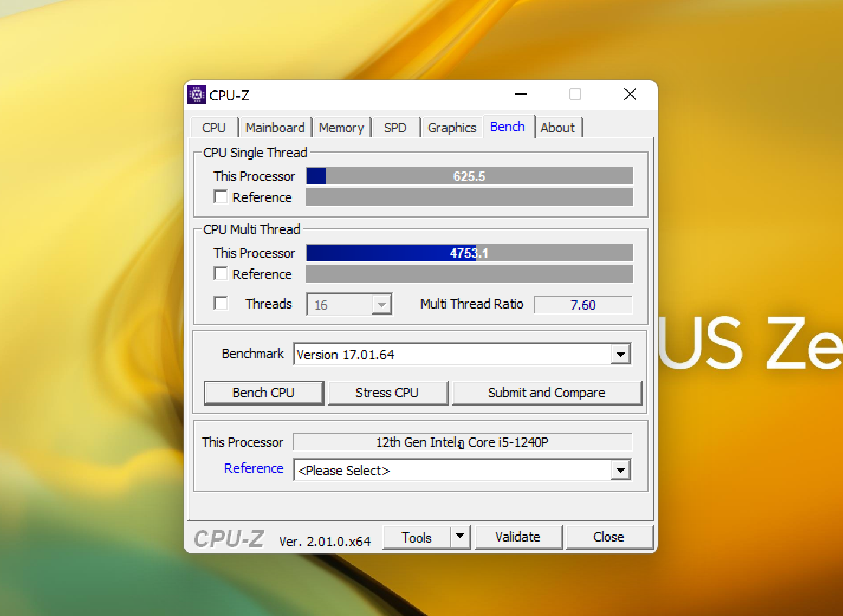
Task: Click Submit and Compare button
Action: (x=547, y=393)
